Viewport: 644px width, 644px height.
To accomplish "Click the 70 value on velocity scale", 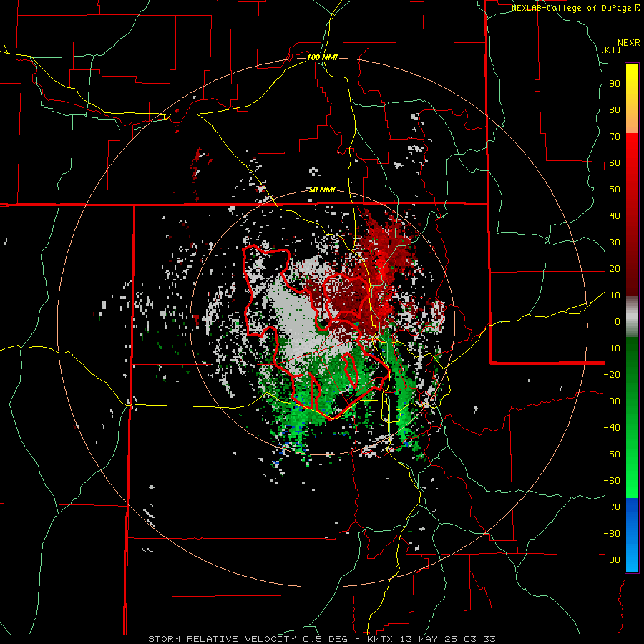I will tap(615, 137).
